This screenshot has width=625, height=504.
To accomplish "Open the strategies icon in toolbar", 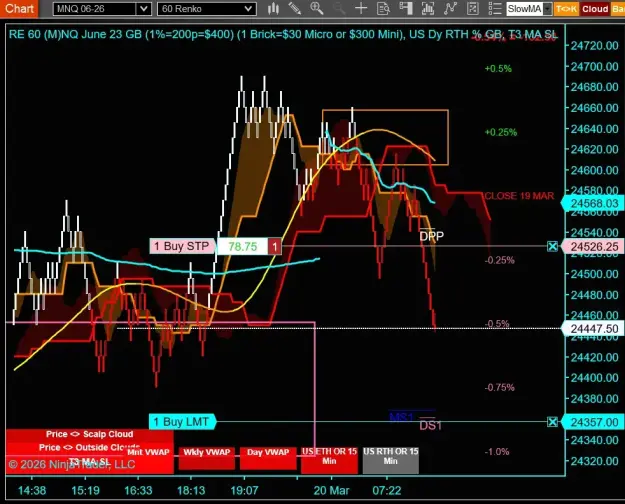I will [x=472, y=8].
